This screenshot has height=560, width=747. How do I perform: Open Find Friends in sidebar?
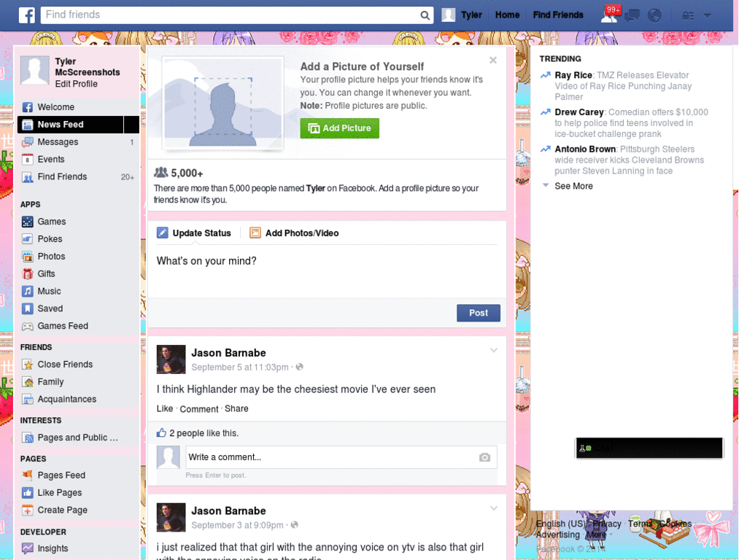point(79,177)
